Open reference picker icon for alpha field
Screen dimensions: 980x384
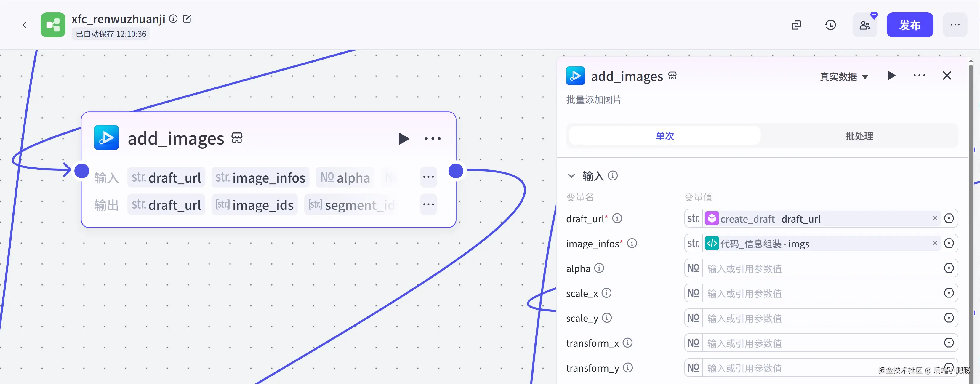point(949,268)
